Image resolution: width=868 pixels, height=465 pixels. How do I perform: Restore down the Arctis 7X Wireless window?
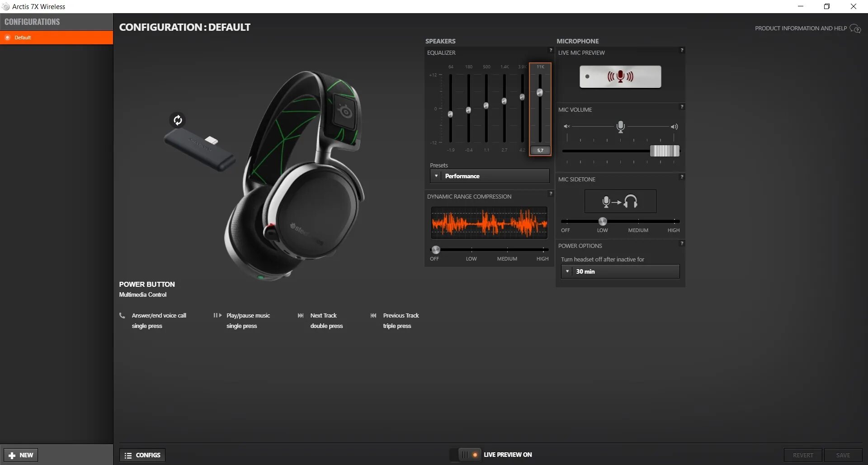(x=827, y=6)
